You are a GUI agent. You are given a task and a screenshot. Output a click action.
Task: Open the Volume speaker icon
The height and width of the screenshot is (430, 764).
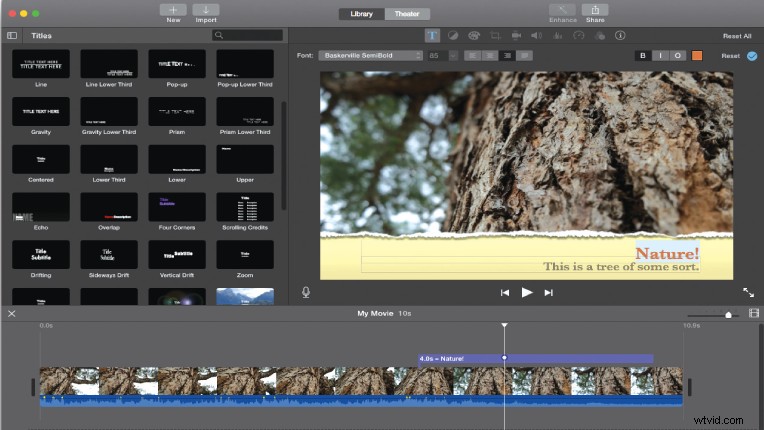click(x=537, y=35)
